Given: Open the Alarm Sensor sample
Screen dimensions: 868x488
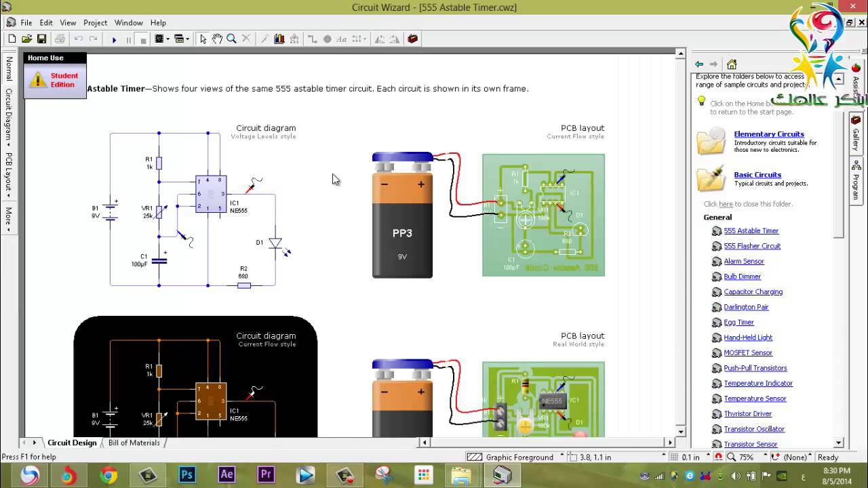Looking at the screenshot, I should (x=744, y=262).
